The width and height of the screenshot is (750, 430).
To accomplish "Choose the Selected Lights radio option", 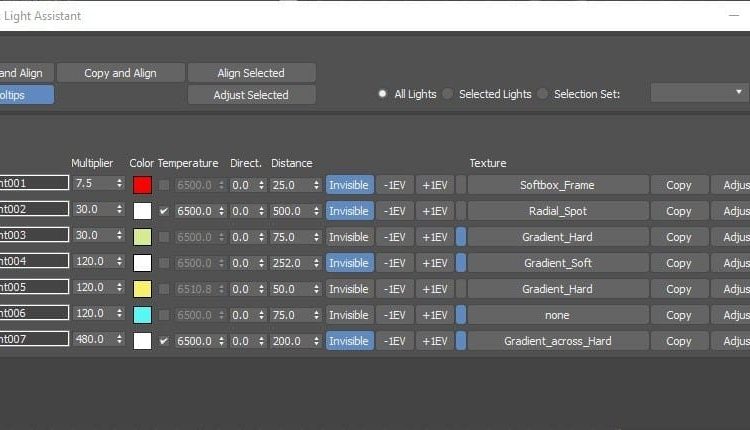I will tap(448, 94).
